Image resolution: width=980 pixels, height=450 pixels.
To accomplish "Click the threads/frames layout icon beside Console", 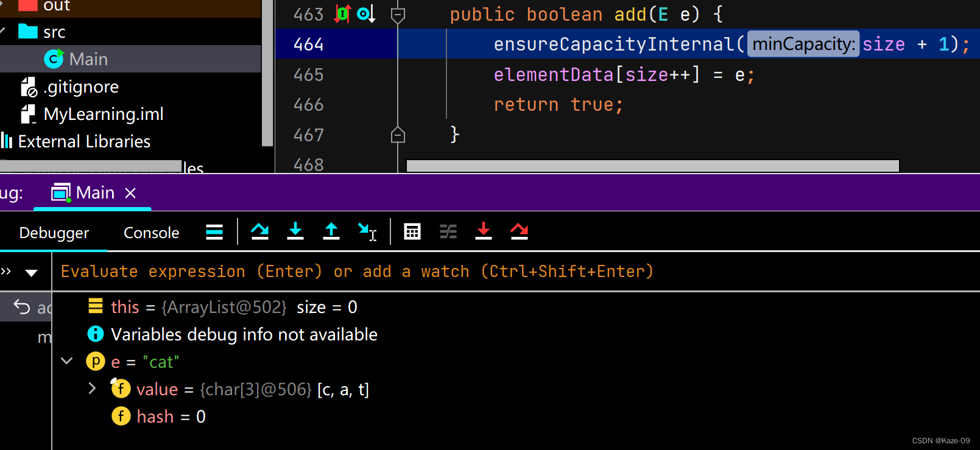I will [x=214, y=232].
